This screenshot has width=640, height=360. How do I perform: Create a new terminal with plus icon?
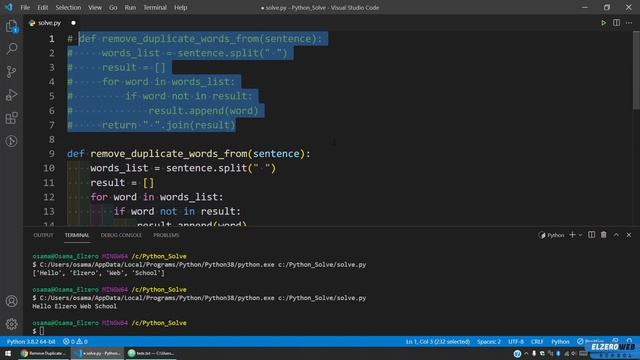click(x=572, y=235)
